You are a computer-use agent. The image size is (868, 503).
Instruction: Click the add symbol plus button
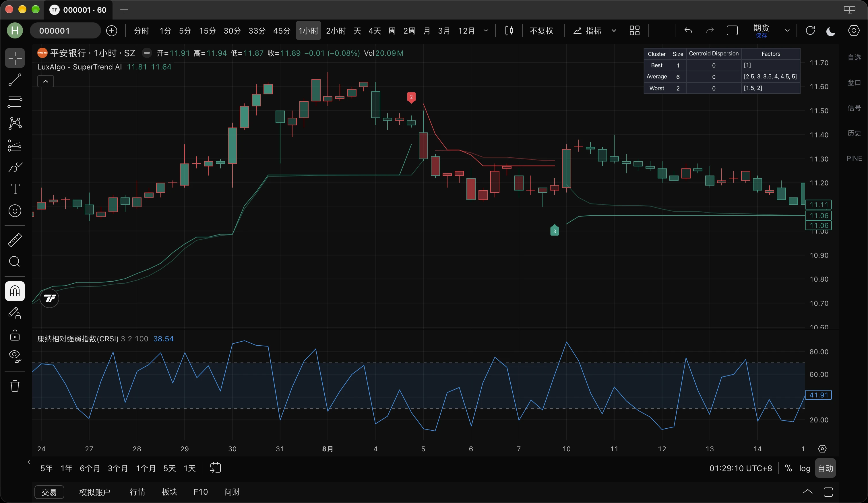[x=112, y=31]
